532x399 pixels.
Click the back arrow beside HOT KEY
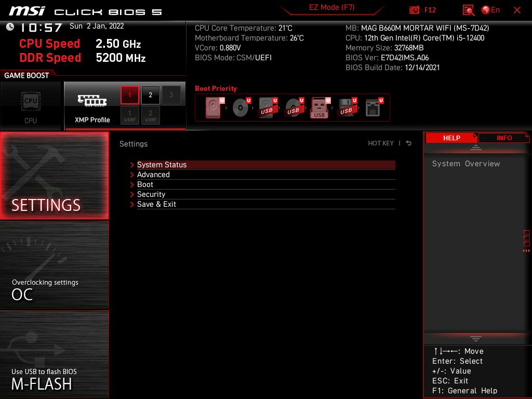point(409,143)
